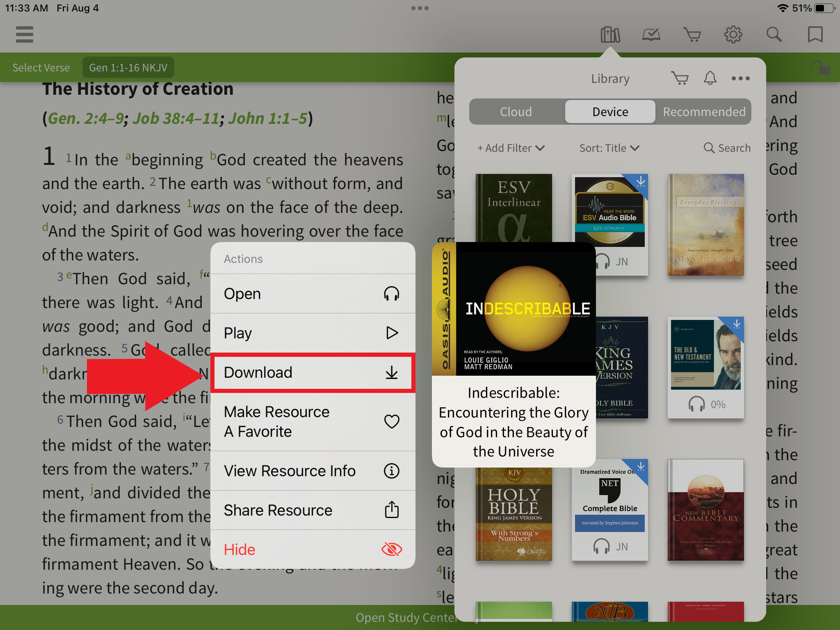Switch to the Cloud tab
Viewport: 840px width, 630px height.
516,112
